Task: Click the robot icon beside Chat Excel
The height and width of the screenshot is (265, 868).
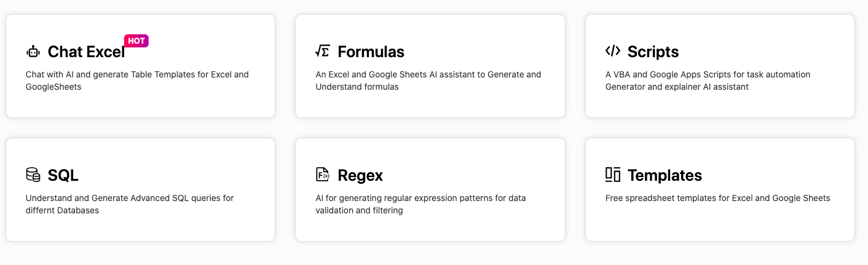Action: pyautogui.click(x=33, y=52)
